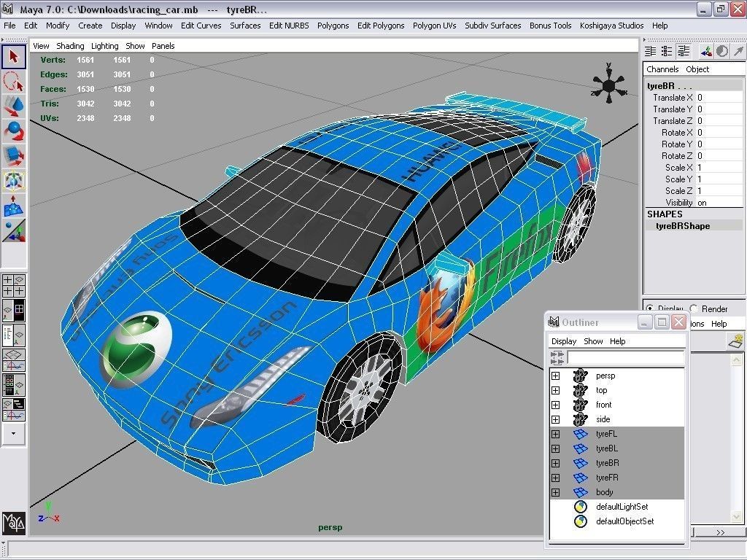The image size is (747, 560).
Task: Select the tyreFL mesh in Outliner
Action: 606,434
